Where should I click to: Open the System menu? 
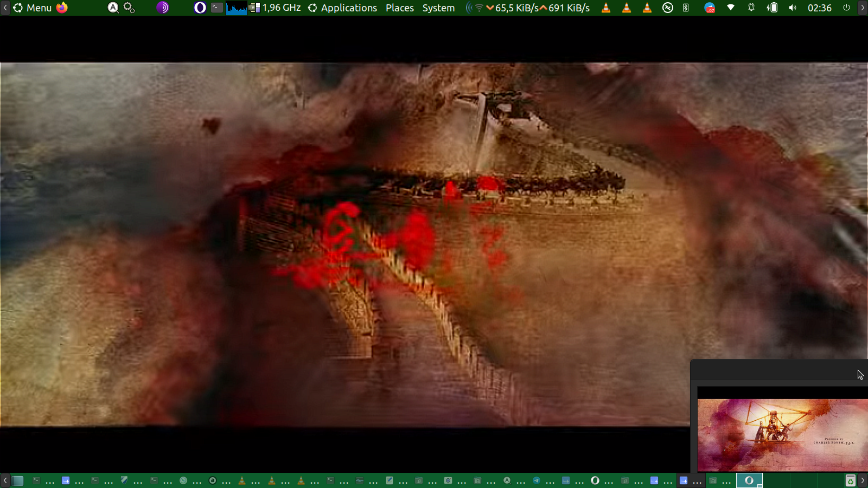438,8
